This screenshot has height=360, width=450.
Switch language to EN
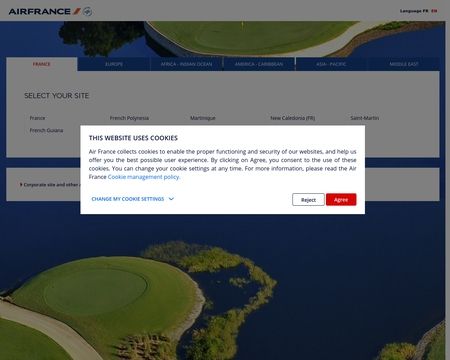pos(434,11)
